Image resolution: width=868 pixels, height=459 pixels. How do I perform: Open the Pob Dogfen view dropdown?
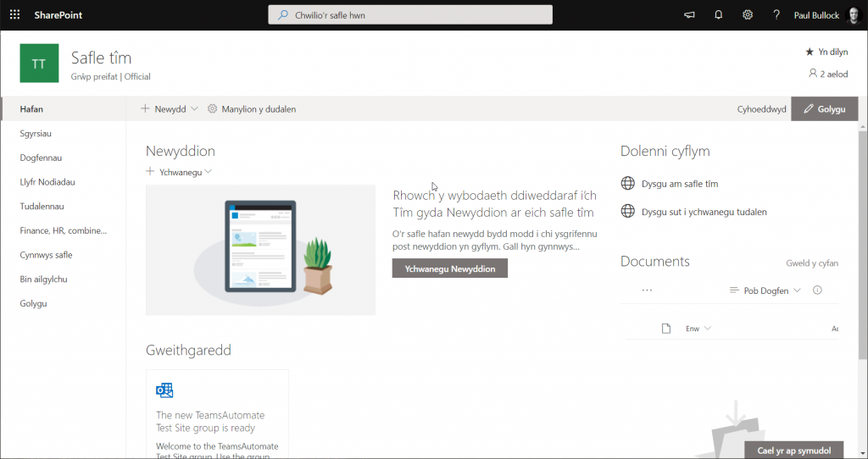(x=765, y=290)
